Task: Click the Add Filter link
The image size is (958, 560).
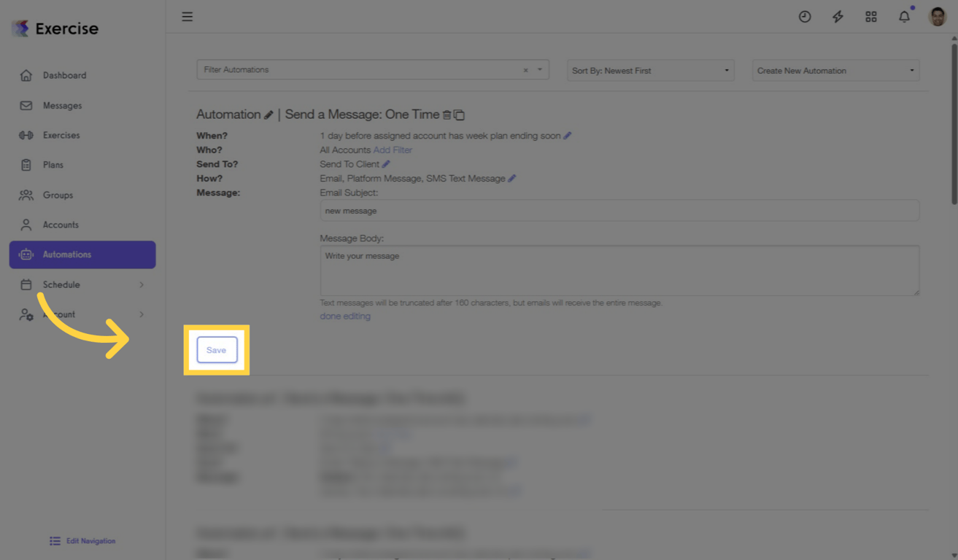Action: (x=393, y=150)
